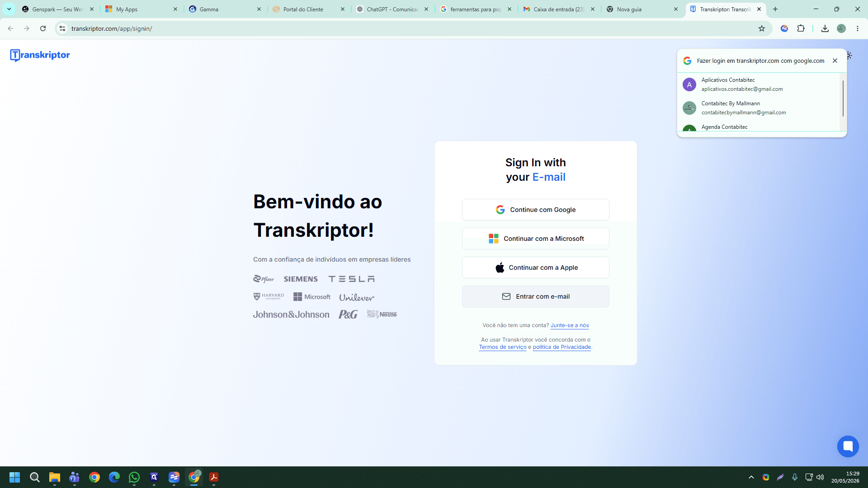Image resolution: width=868 pixels, height=488 pixels.
Task: Click Entrar com e-mail button
Action: click(536, 296)
